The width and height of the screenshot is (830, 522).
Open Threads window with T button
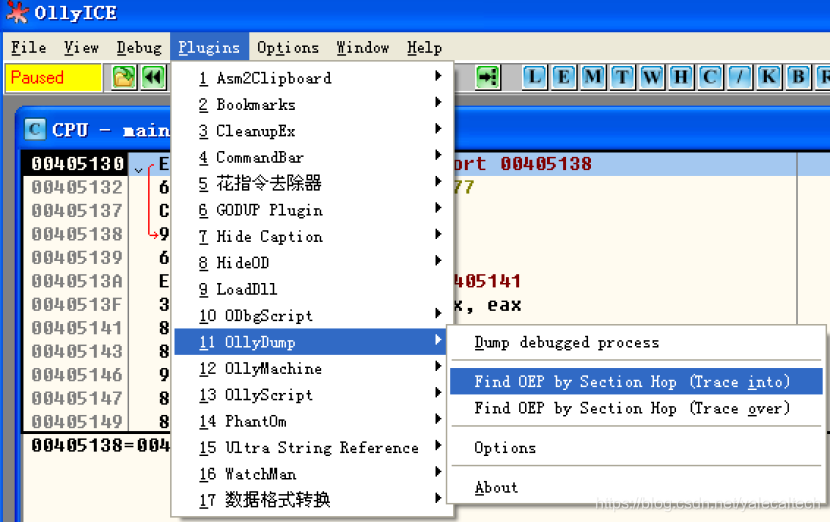622,78
